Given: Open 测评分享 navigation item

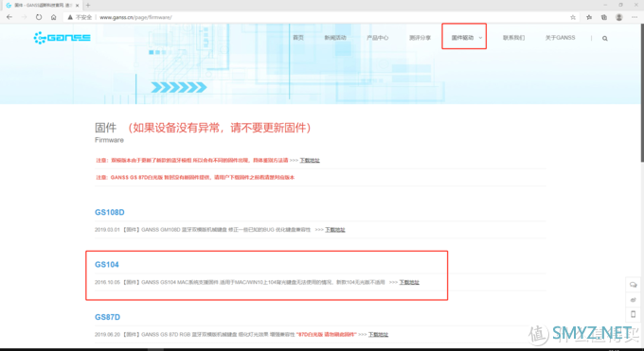Looking at the screenshot, I should pos(420,38).
